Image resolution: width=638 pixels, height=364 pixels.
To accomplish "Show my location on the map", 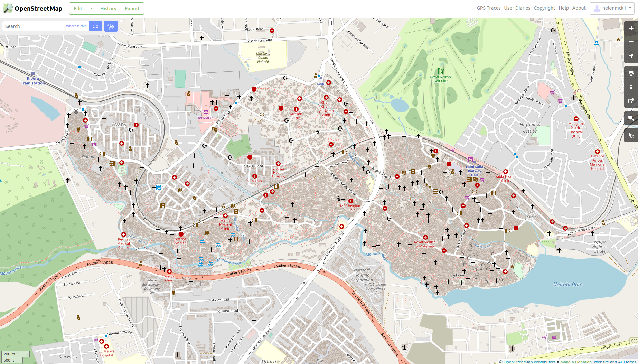I will pos(631,56).
